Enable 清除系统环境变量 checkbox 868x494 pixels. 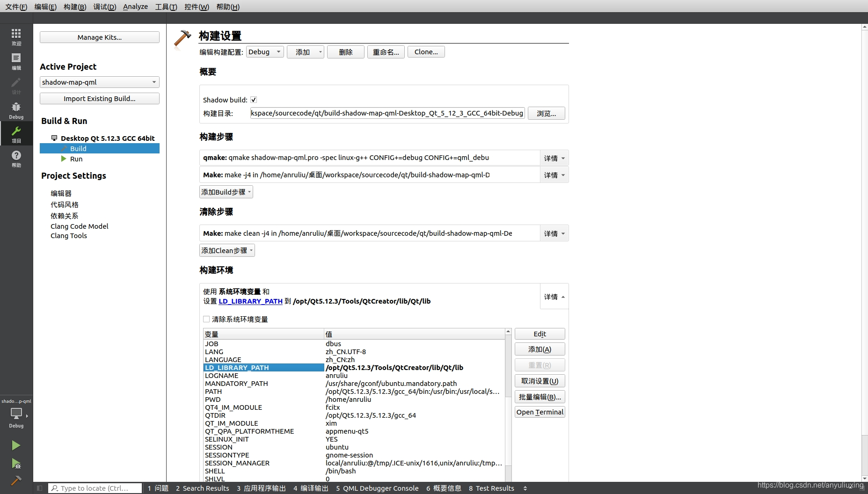click(x=206, y=319)
